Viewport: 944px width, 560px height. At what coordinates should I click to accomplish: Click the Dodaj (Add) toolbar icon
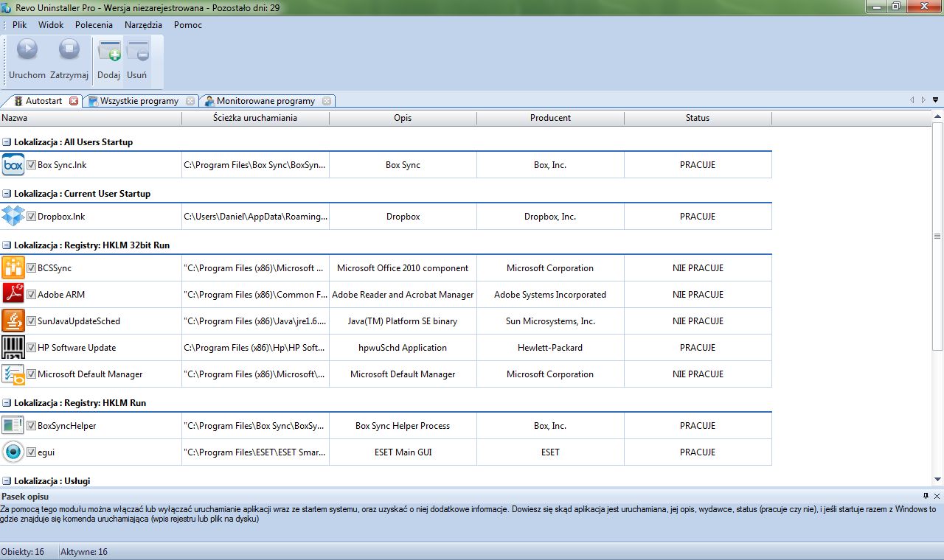(109, 51)
